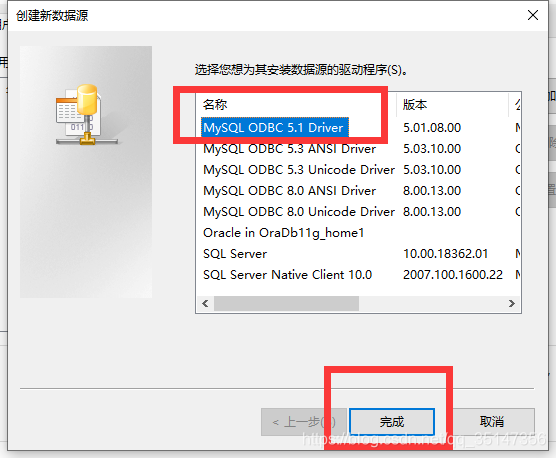Viewport: 556px width, 458px height.
Task: Click version 2007.100.1600.22 cell
Action: point(453,275)
